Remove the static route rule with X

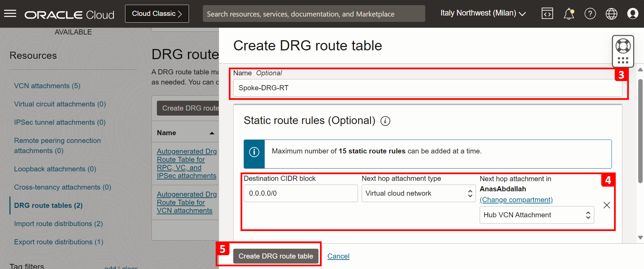point(607,205)
